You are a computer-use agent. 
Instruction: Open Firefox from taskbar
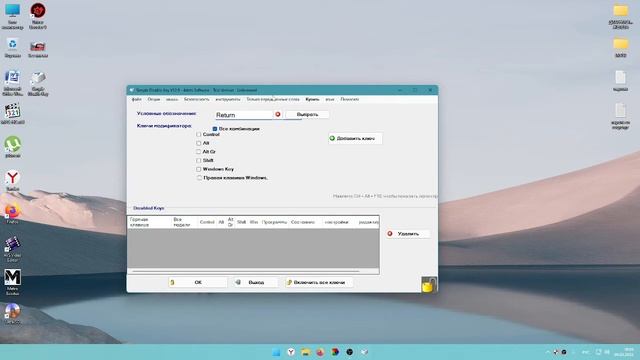[x=320, y=352]
